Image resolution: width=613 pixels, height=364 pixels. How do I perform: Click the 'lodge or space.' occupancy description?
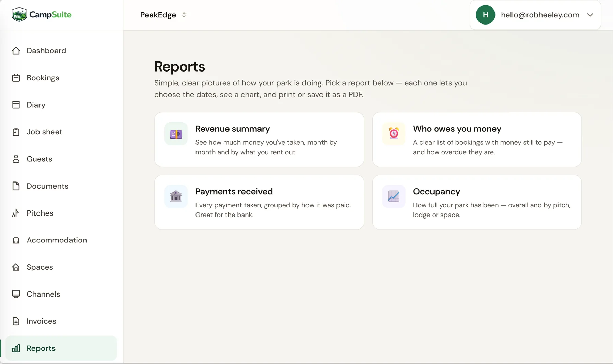point(437,215)
